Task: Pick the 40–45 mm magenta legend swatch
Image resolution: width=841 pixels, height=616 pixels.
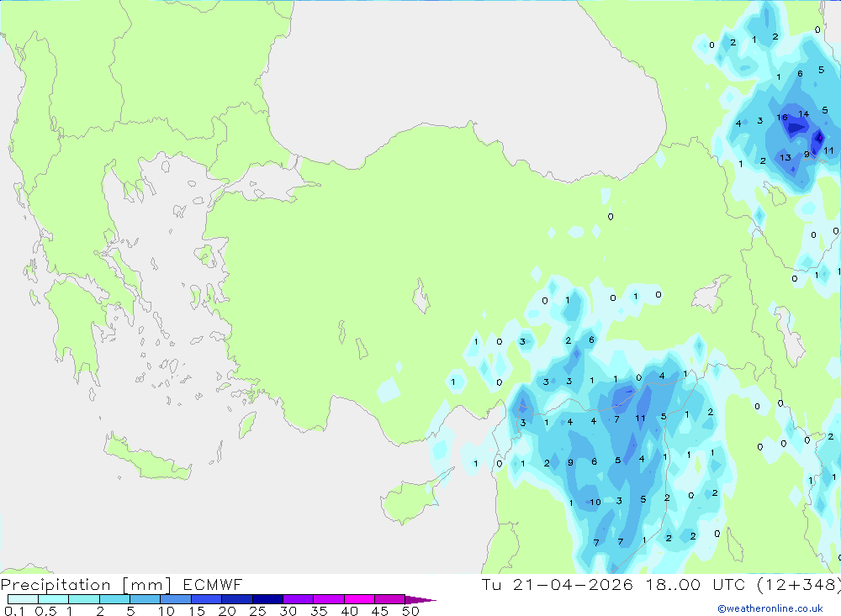Action: [x=359, y=599]
